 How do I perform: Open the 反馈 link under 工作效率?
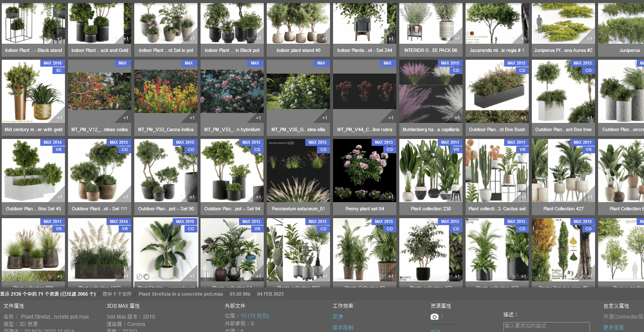[338, 317]
